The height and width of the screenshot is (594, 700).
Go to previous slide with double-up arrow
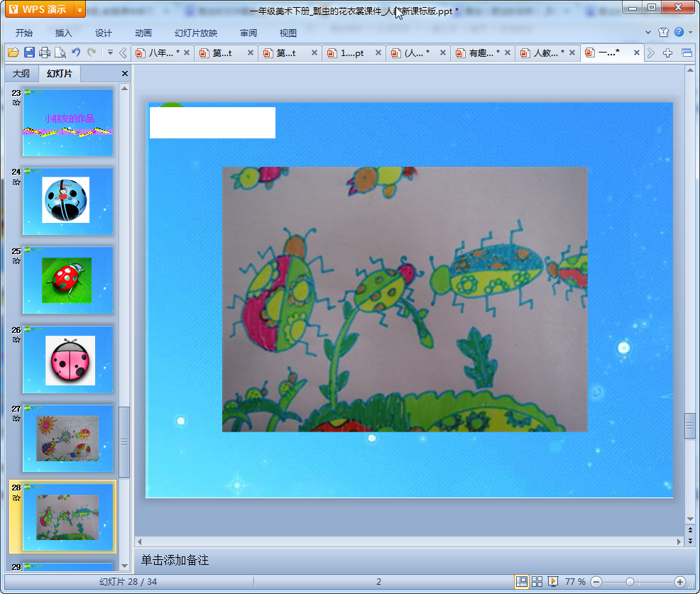click(x=690, y=529)
